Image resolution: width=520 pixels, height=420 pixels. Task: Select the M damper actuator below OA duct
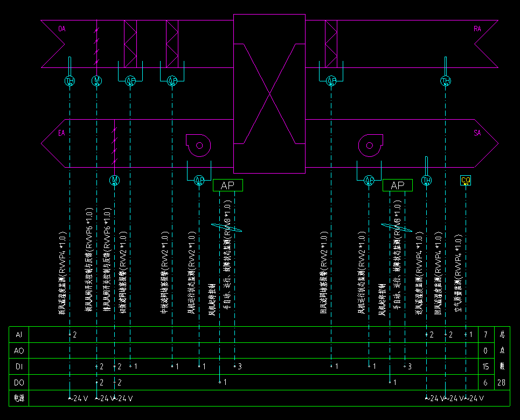tap(97, 81)
